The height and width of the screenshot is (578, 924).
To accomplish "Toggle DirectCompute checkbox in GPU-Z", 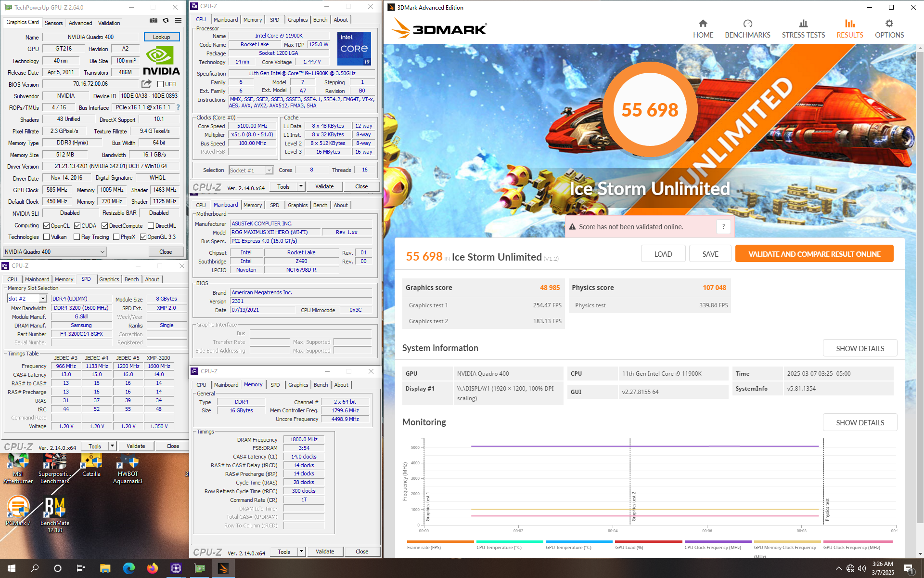I will 104,225.
